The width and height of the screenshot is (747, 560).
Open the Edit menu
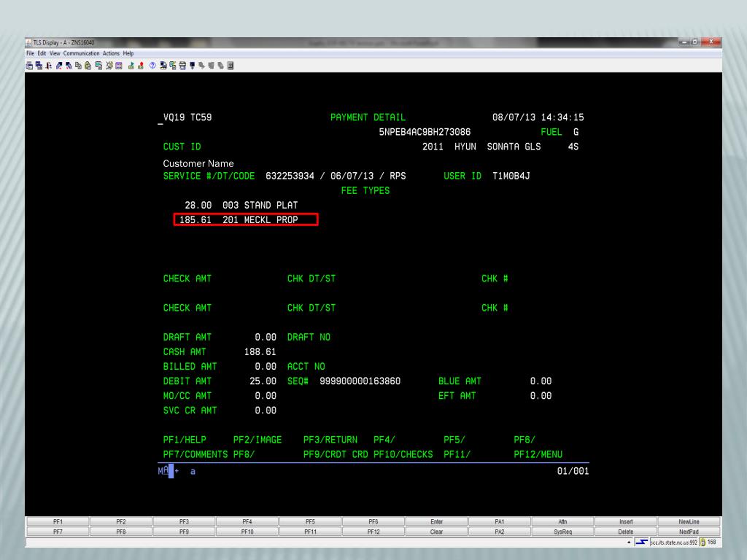click(x=42, y=53)
